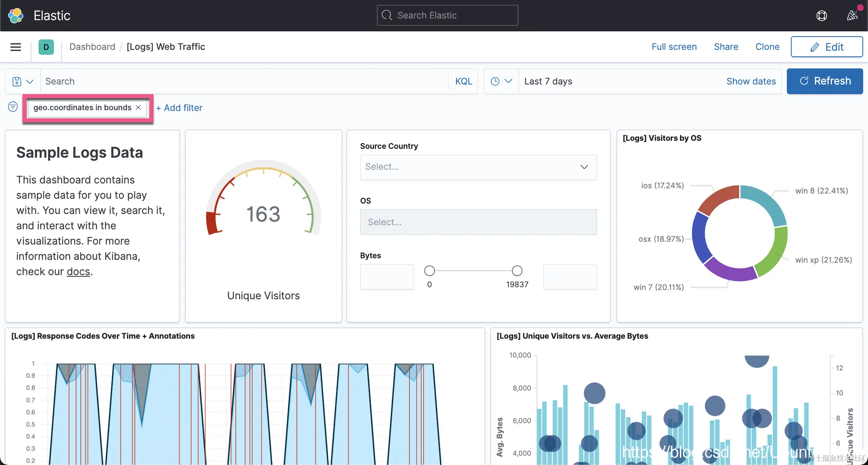Click the OS select combo box
This screenshot has width=868, height=465.
pos(478,222)
